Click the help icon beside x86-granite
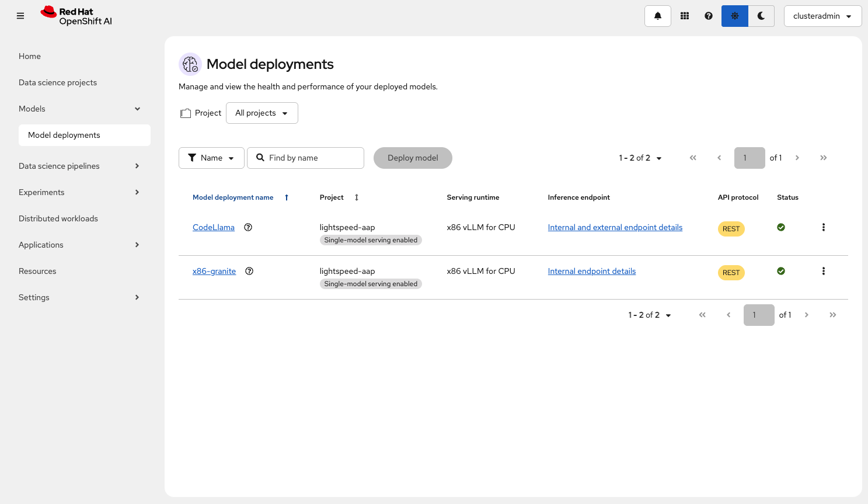Viewport: 868px width, 504px height. pyautogui.click(x=249, y=271)
